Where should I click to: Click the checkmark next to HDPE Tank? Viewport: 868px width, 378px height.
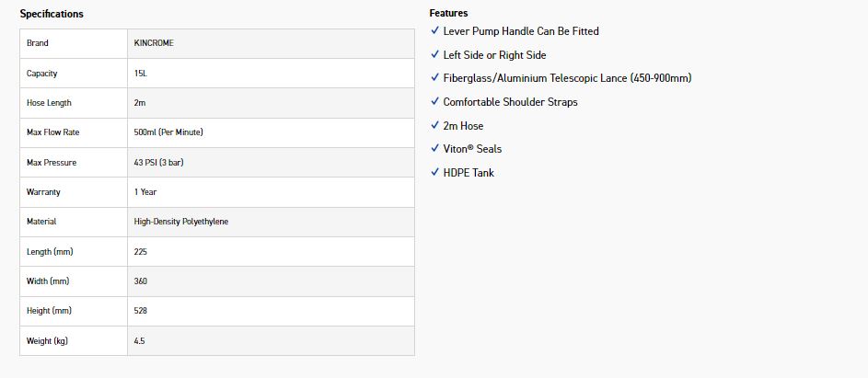tap(434, 172)
